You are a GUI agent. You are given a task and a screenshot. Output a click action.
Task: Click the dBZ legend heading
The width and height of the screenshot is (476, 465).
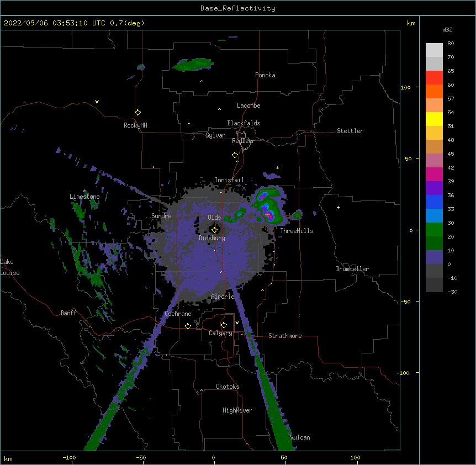[x=447, y=29]
